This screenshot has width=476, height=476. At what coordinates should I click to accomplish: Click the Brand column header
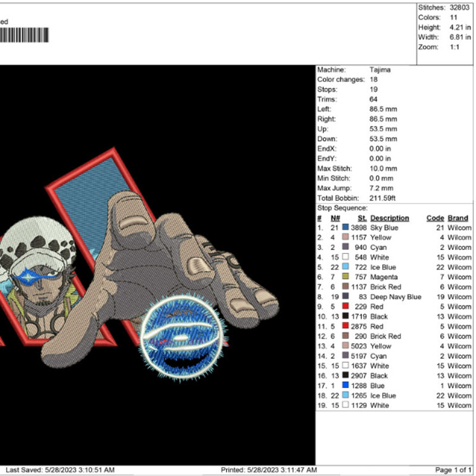(x=458, y=218)
